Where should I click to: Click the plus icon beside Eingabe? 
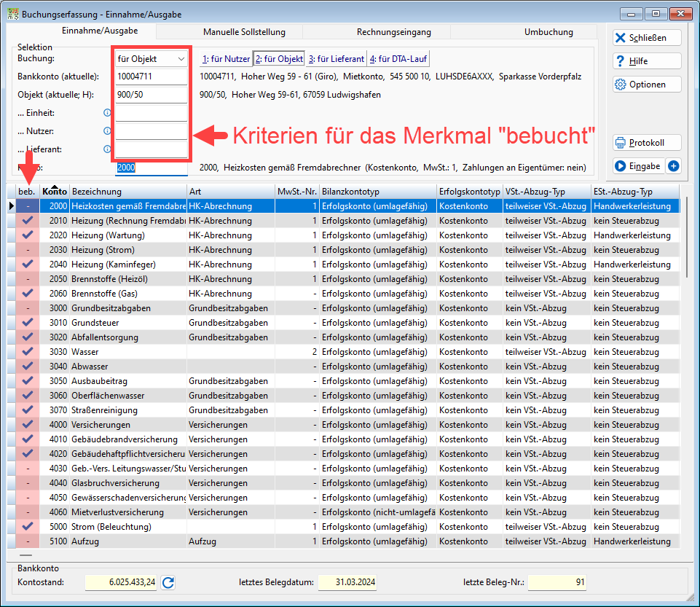point(674,166)
